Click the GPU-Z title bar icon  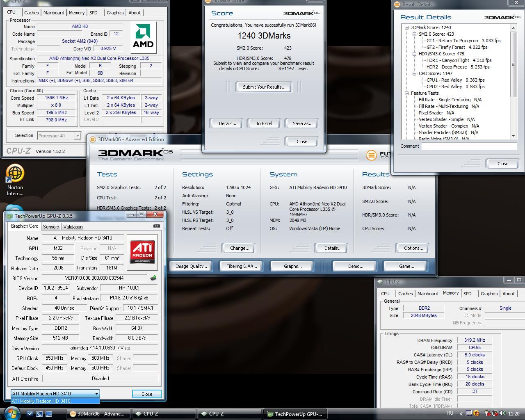pos(10,216)
